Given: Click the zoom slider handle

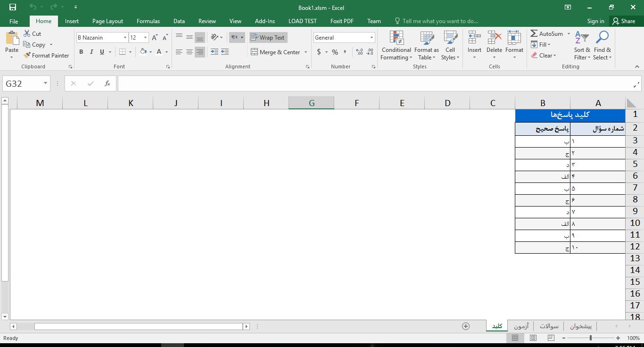Looking at the screenshot, I should [x=590, y=338].
